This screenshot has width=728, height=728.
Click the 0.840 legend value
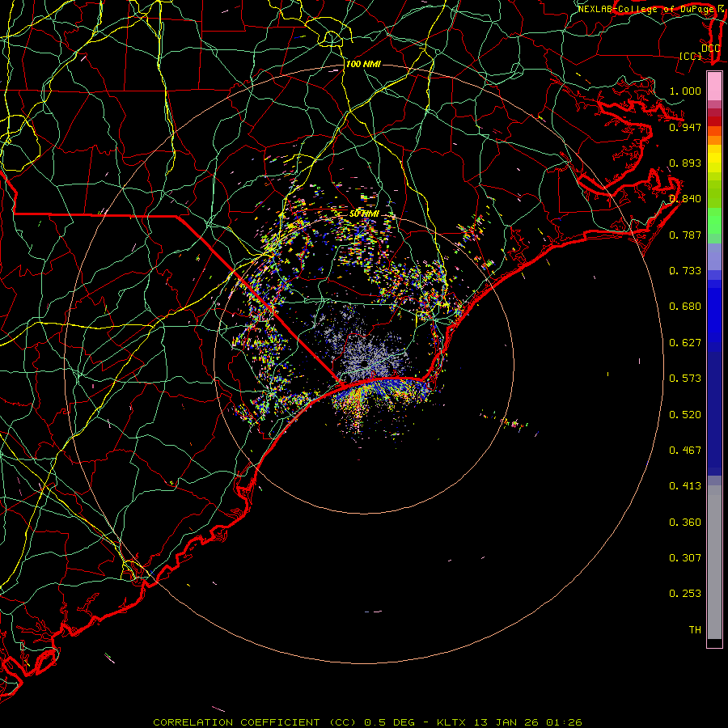coord(685,199)
